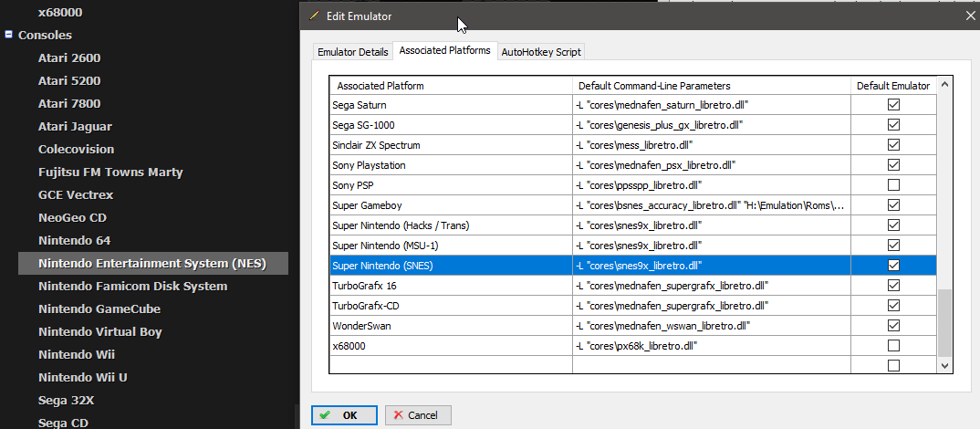980x429 pixels.
Task: Select x68000 in the sidebar tree
Action: pos(60,13)
